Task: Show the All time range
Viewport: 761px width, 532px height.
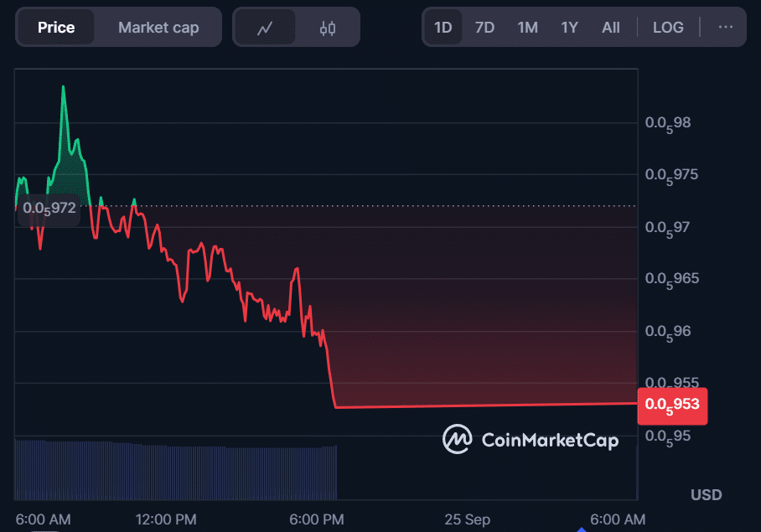Action: click(611, 28)
